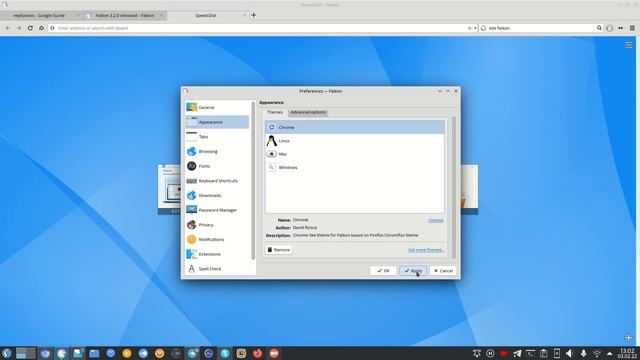Select the Chrome theme in the list
Screen dimensions: 640x360
tap(355, 127)
